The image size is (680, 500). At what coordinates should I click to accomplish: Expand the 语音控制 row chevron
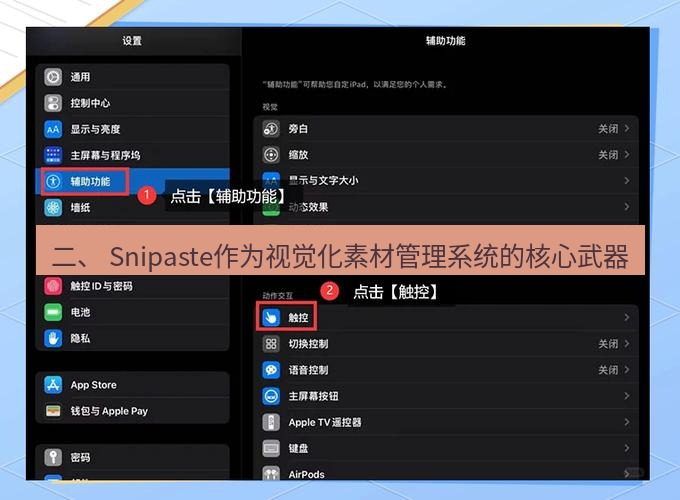627,370
